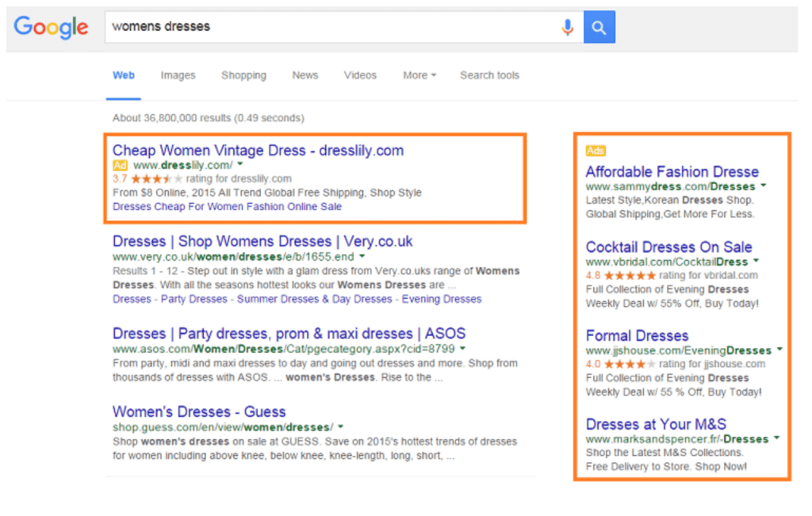
Task: Click the www.jjshouse.com/EveningDresses green URL
Action: (x=679, y=351)
